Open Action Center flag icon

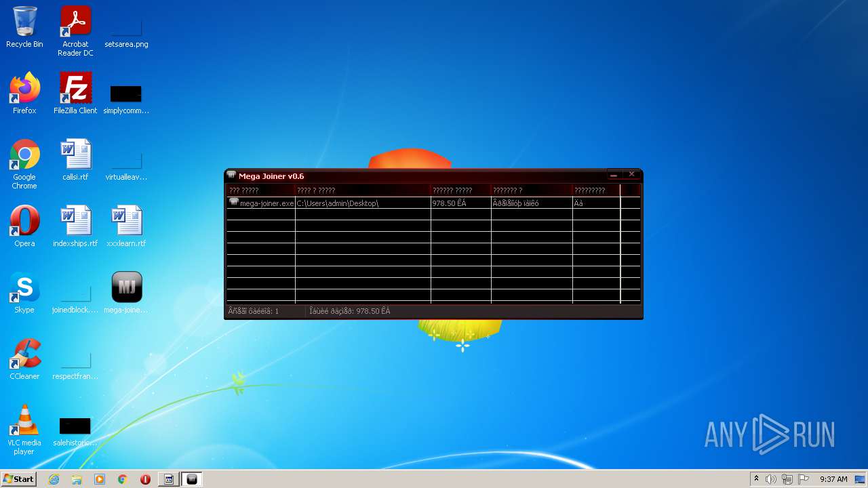pos(804,479)
